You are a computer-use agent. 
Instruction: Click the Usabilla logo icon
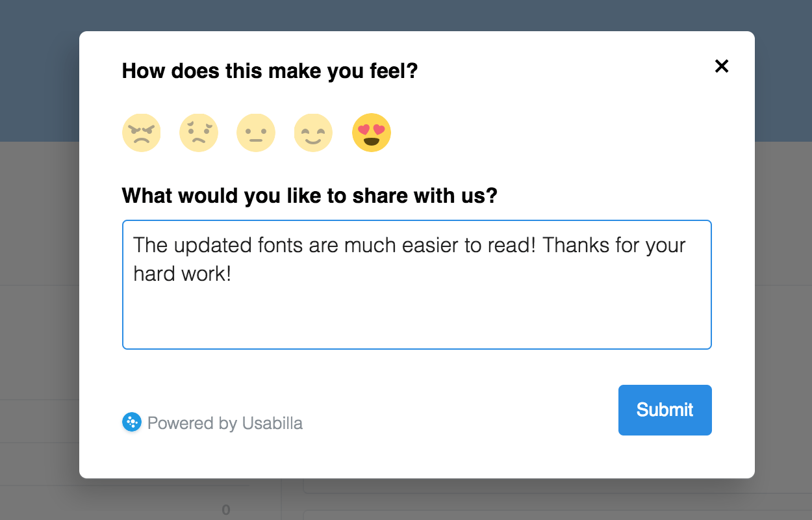(x=131, y=422)
